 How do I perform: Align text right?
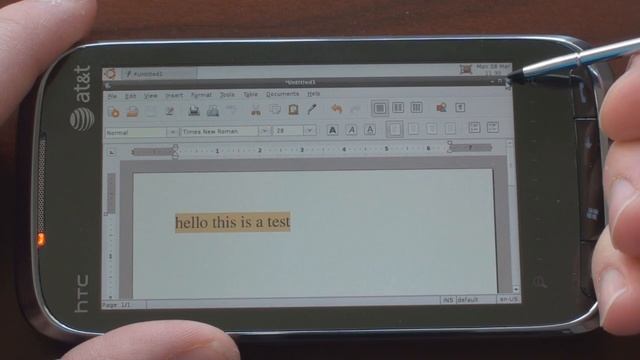point(431,129)
